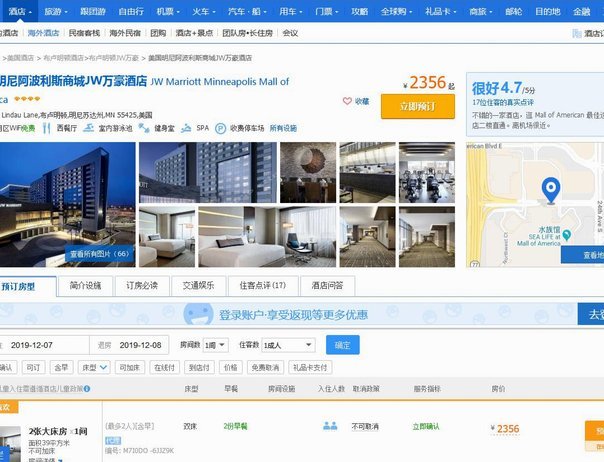This screenshot has width=604, height=462.
Task: Toggle the 到店付 filter
Action: [x=199, y=368]
